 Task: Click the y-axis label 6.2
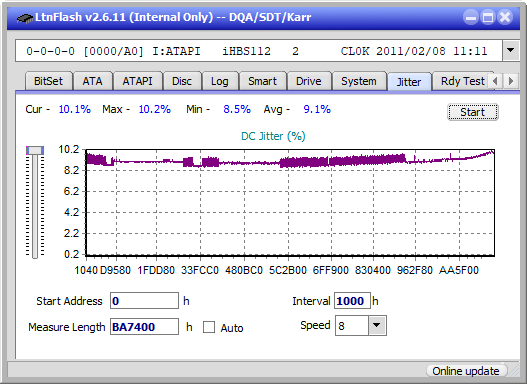[x=71, y=191]
